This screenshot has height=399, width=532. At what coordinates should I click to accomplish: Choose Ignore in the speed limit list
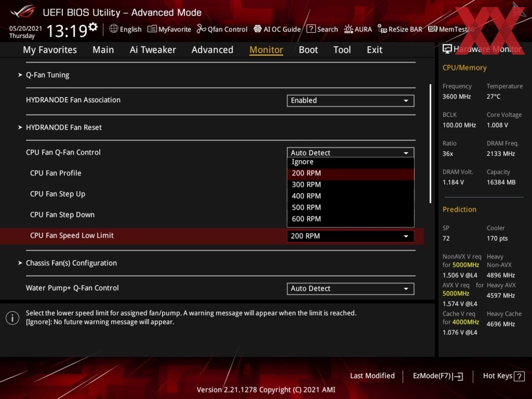[x=350, y=162]
